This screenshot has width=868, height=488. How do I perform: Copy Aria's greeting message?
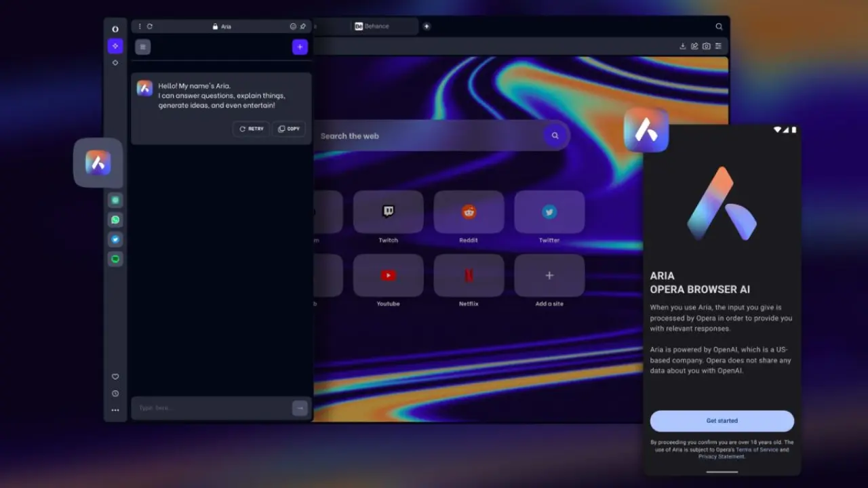tap(289, 129)
